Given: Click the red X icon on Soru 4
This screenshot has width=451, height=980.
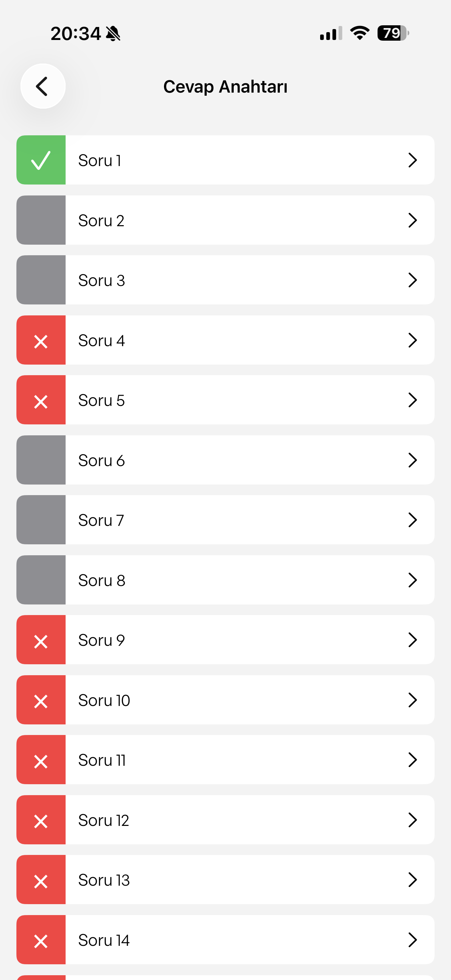Looking at the screenshot, I should tap(41, 340).
